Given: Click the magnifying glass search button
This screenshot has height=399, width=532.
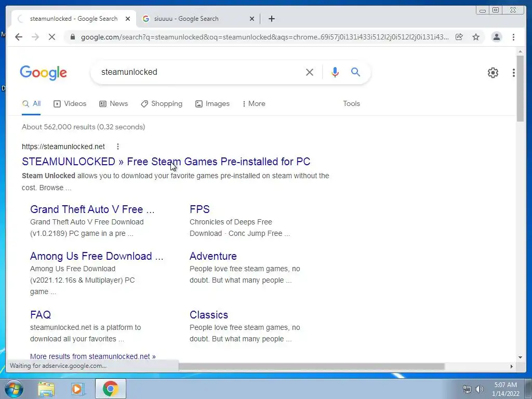Looking at the screenshot, I should [355, 72].
